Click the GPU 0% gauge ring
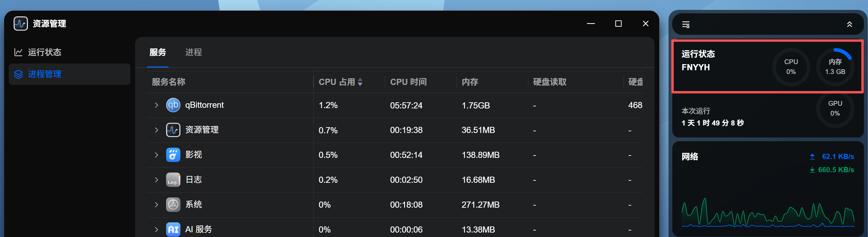Screen dimensions: 868x237 (835, 108)
